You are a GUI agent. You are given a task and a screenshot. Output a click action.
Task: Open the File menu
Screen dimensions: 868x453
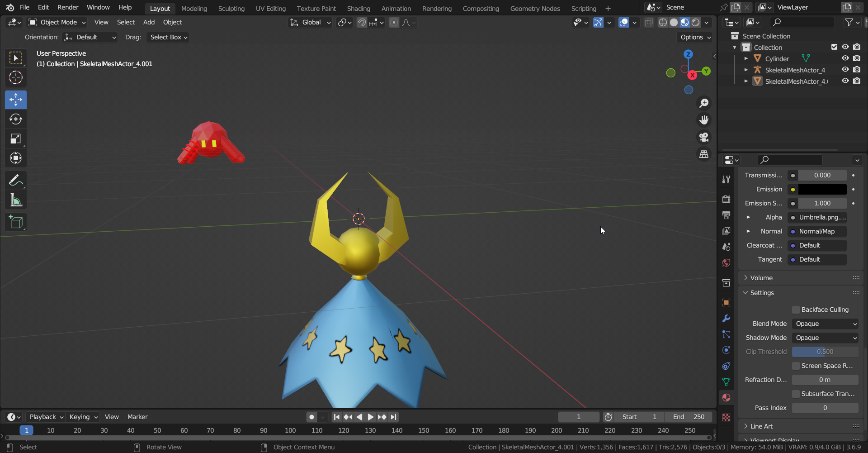25,7
